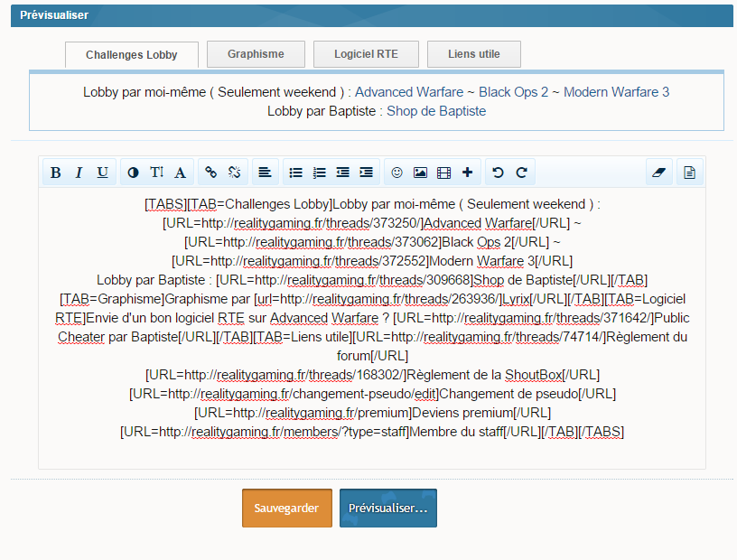This screenshot has height=560, width=737.
Task: Indent the selected text
Action: 366,173
